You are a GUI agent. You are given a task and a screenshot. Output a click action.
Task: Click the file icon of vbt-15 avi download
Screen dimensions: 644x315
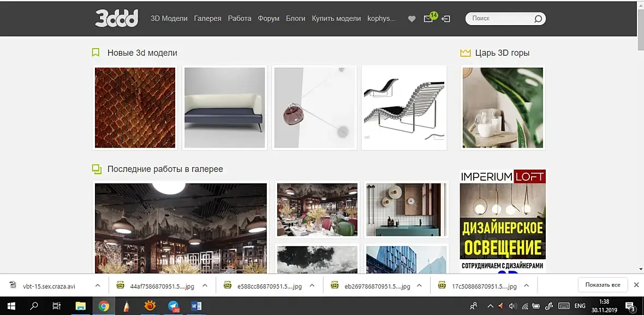[13, 286]
